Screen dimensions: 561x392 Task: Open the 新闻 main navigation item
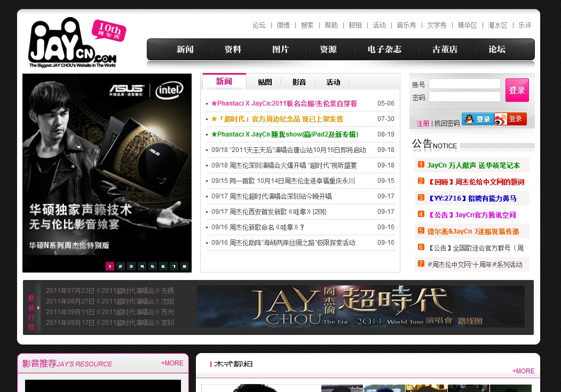(185, 49)
